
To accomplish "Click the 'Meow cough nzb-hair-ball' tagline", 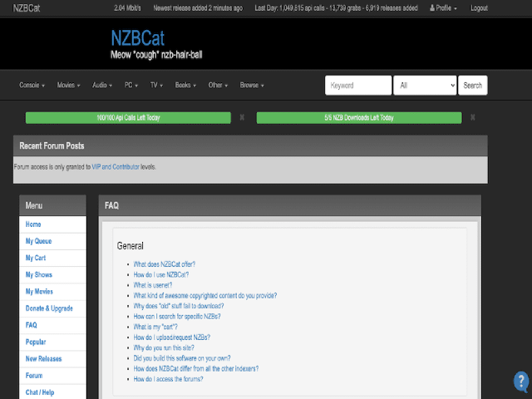I will coord(156,55).
